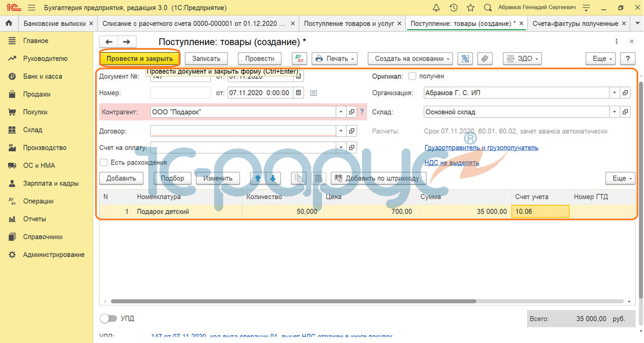Open Организация record with open-form icon
Screen dimensions: 644x343
click(x=625, y=92)
